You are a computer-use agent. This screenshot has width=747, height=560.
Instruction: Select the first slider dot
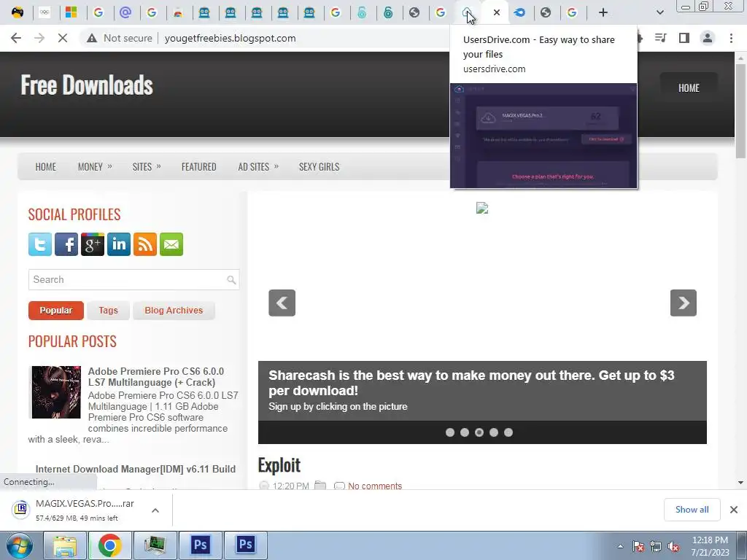449,432
